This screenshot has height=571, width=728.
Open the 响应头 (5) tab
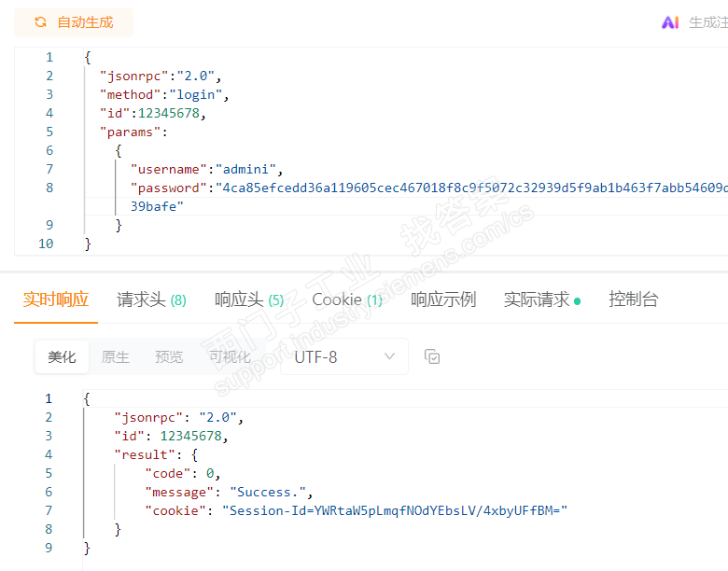[249, 299]
